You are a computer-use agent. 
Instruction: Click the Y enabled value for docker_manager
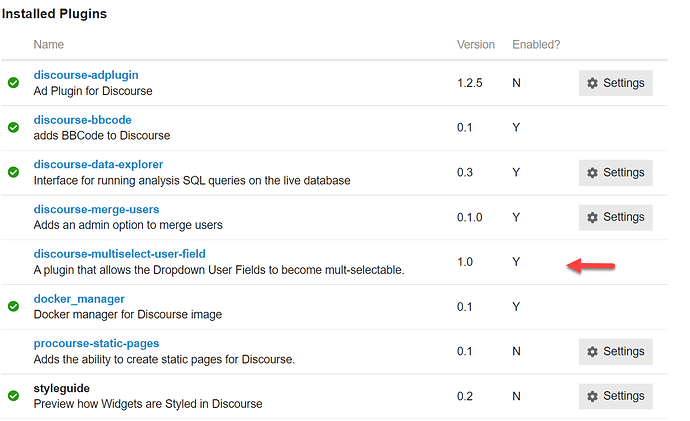click(x=516, y=307)
